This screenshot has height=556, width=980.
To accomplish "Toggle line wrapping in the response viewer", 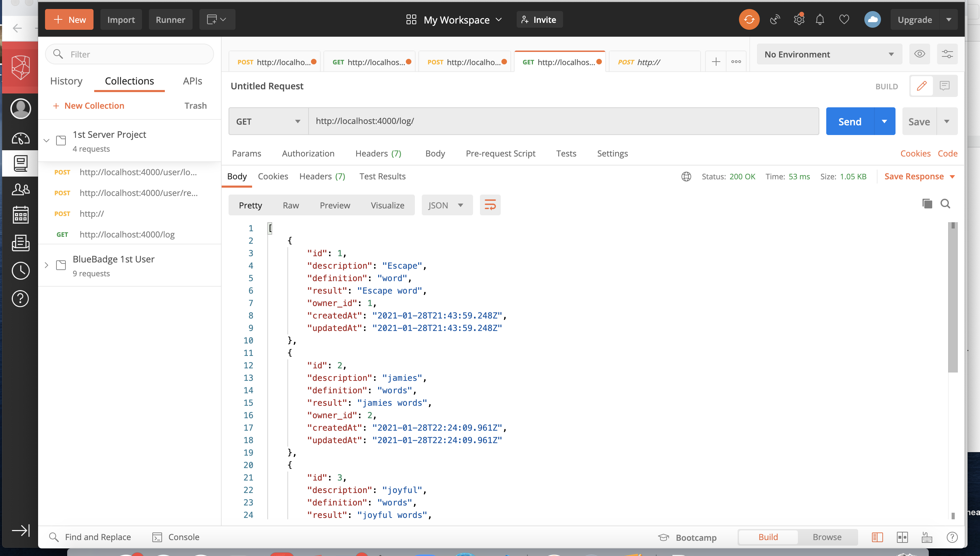I will tap(490, 205).
